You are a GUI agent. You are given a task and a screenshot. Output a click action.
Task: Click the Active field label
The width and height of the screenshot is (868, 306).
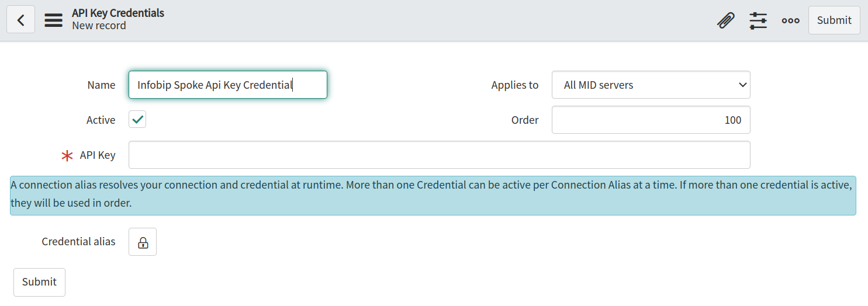[101, 120]
